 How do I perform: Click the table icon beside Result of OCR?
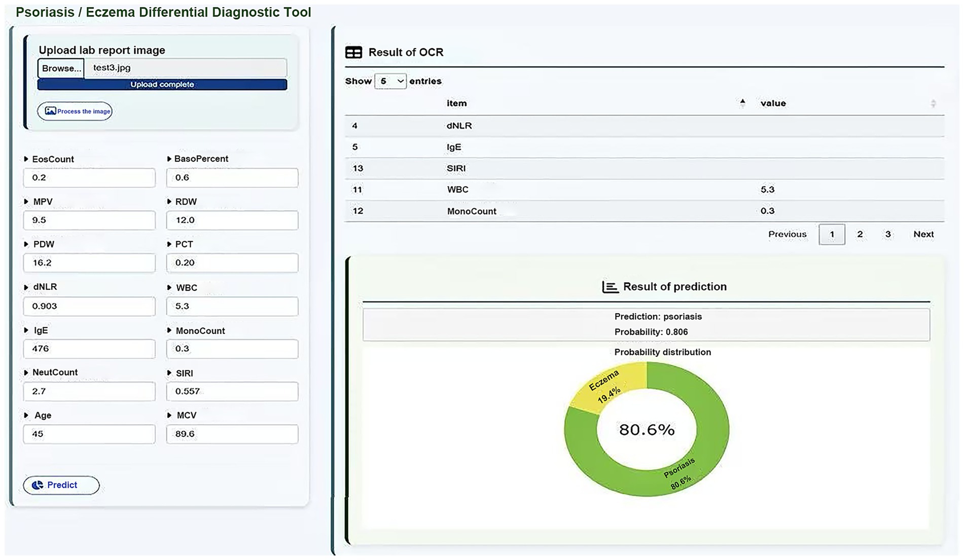pos(353,52)
